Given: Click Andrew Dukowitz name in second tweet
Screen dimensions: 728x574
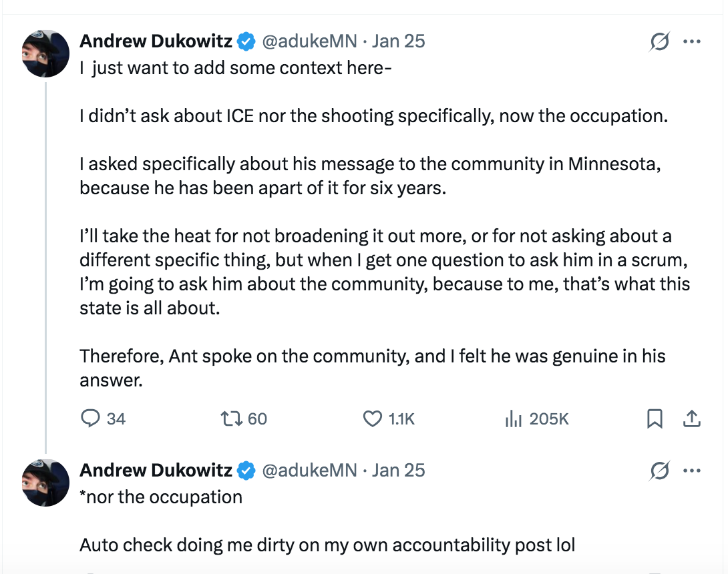Looking at the screenshot, I should [x=156, y=471].
